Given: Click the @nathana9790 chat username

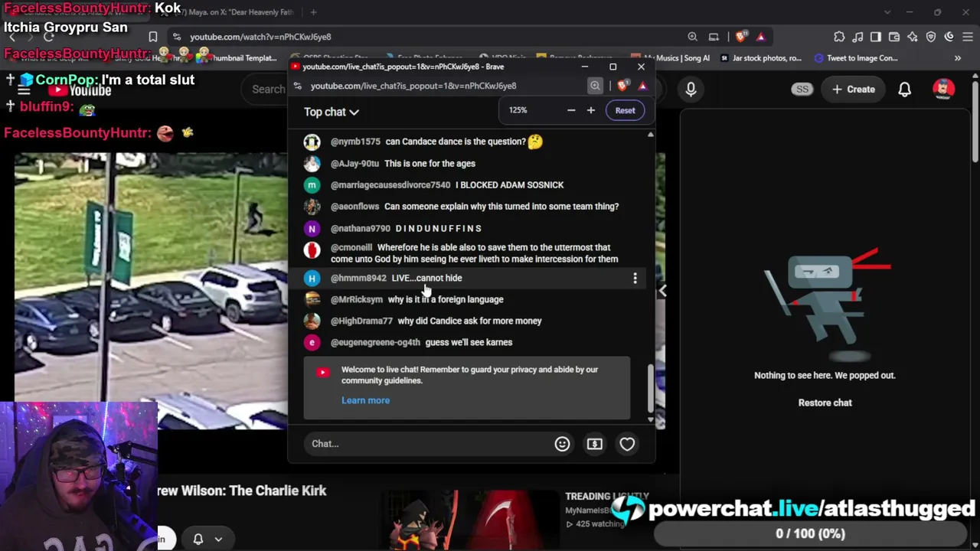Looking at the screenshot, I should click(361, 229).
